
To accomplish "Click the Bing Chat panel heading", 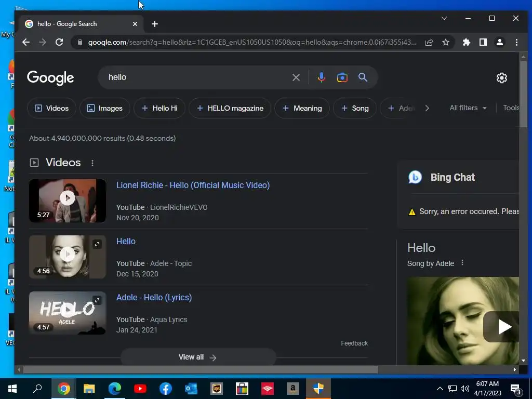I will (x=453, y=177).
